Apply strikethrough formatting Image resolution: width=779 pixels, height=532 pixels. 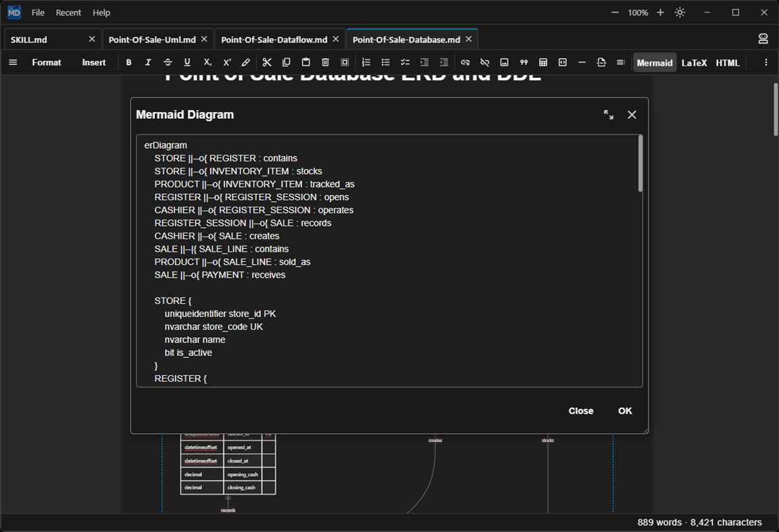tap(168, 63)
